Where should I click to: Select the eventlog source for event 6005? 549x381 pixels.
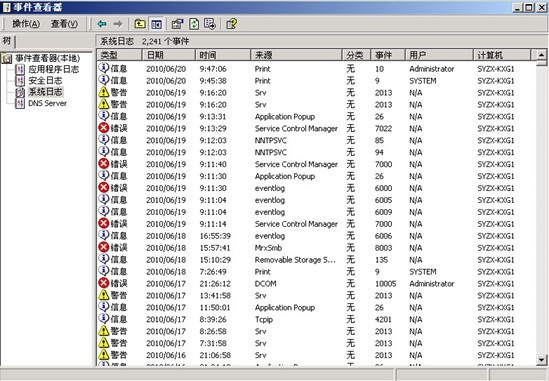[x=270, y=200]
